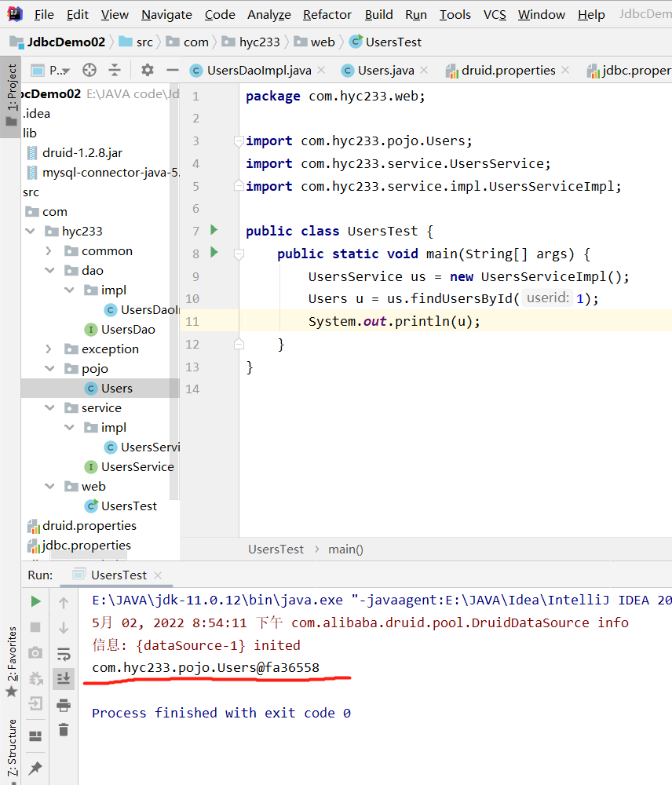Collapse the service folder
The image size is (672, 785).
click(49, 407)
